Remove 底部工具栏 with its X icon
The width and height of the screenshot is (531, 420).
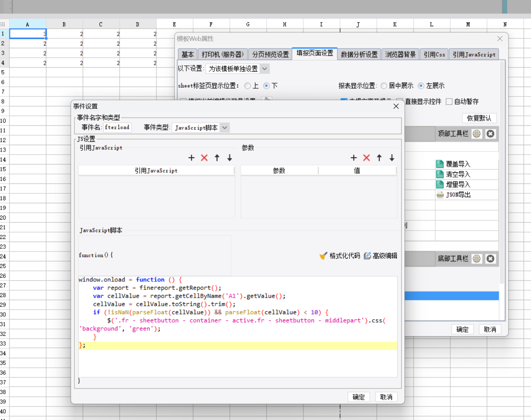click(490, 259)
